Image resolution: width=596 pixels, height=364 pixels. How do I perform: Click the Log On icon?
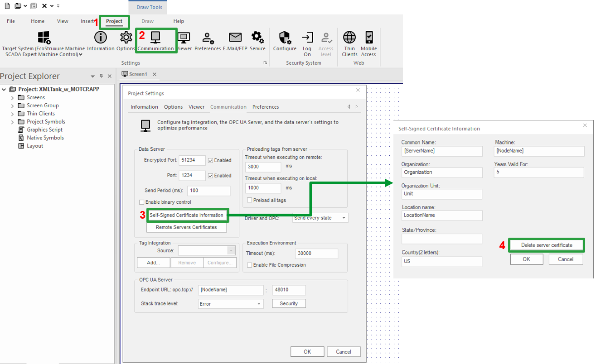coord(307,37)
